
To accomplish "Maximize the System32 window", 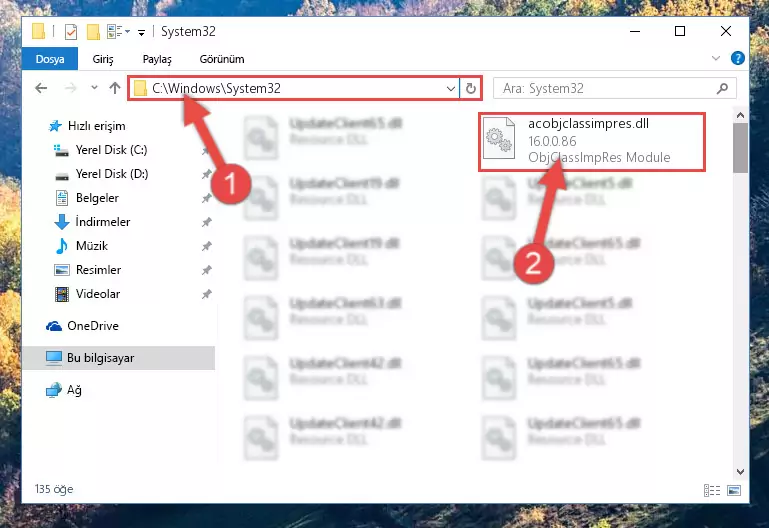I will coord(680,31).
